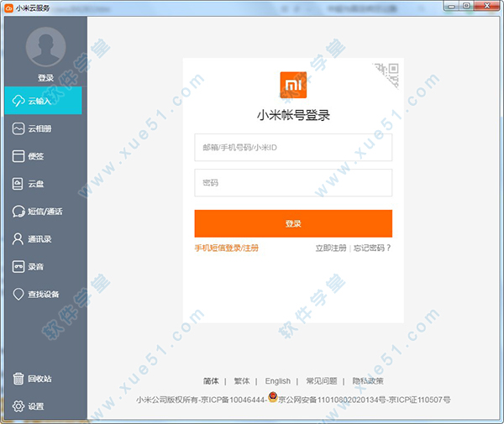Open the 设置 sidebar entry
This screenshot has height=424, width=504.
[43, 406]
